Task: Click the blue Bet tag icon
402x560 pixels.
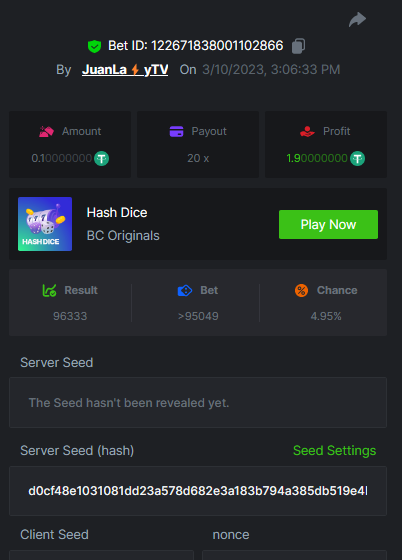Action: pos(185,290)
